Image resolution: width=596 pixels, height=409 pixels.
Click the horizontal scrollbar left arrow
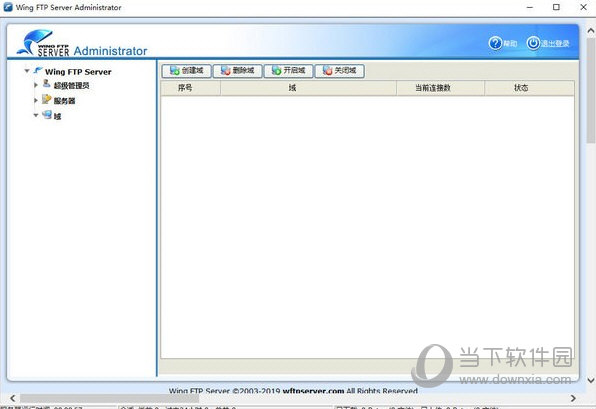(13, 398)
